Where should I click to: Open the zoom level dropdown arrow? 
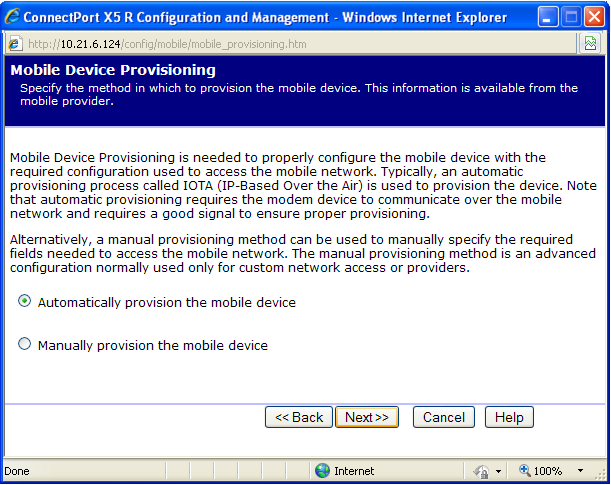point(580,471)
